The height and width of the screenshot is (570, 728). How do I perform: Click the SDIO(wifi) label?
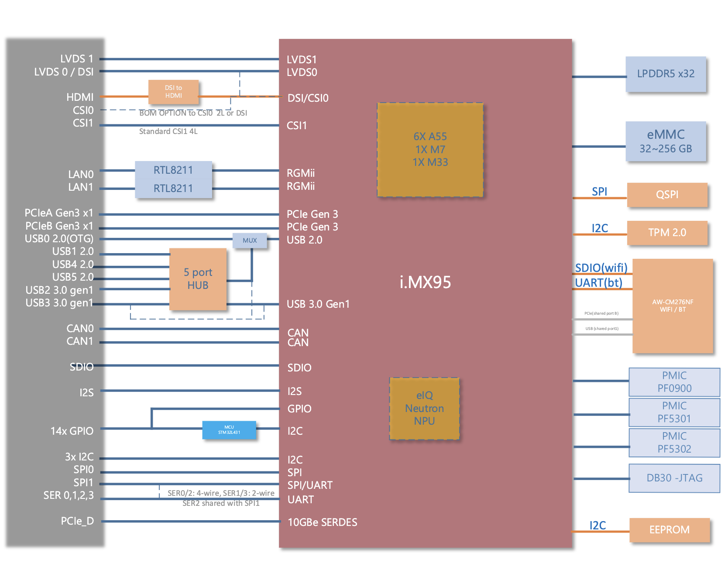tap(601, 268)
